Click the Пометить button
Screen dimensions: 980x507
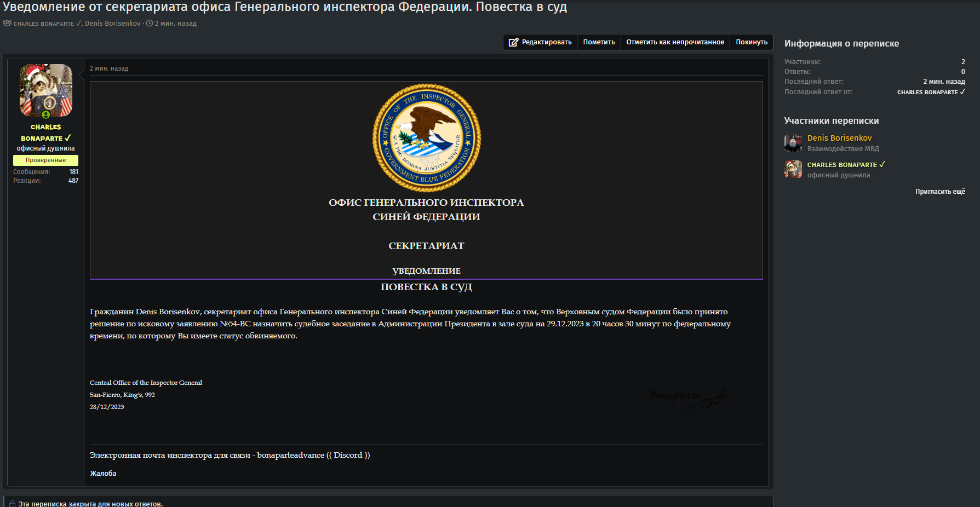(599, 42)
